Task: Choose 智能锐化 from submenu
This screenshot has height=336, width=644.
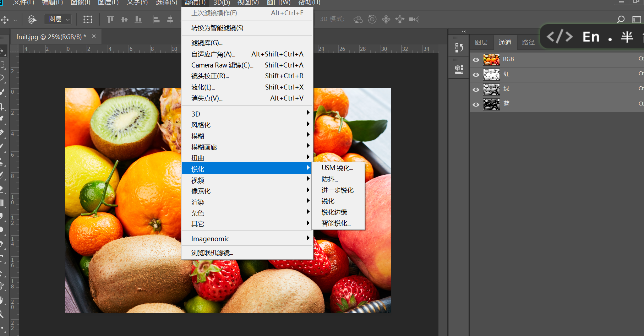Action: tap(338, 223)
